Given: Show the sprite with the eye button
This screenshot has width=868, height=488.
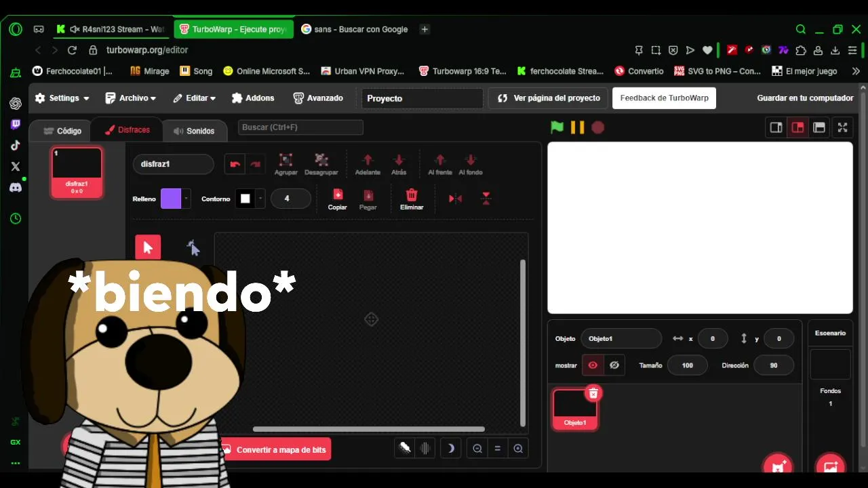Looking at the screenshot, I should (593, 365).
